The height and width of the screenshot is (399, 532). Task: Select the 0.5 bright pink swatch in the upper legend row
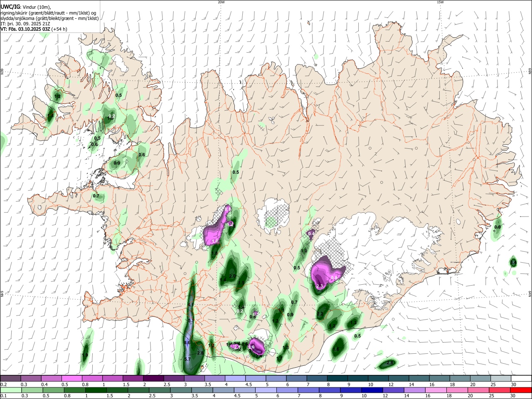tap(71, 378)
